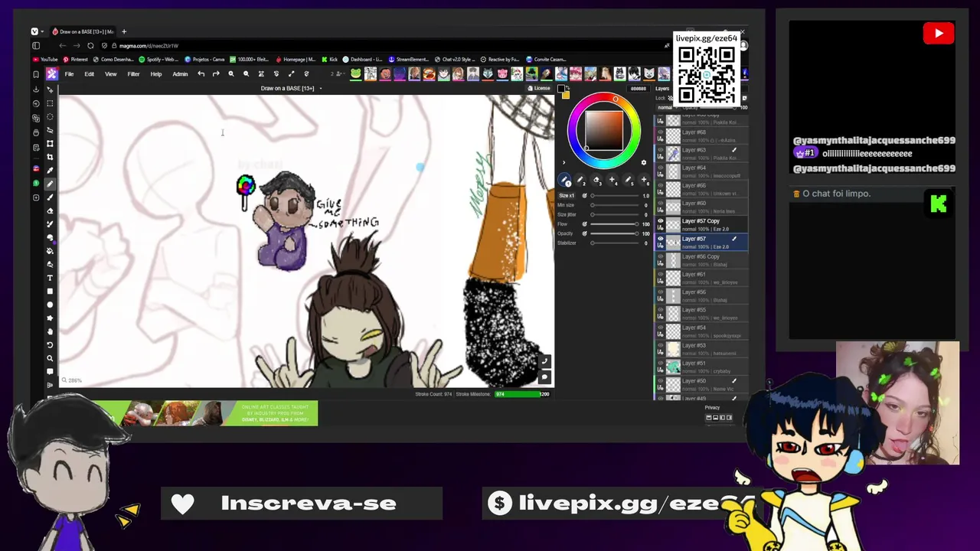Viewport: 980px width, 551px height.
Task: Open the YouTube bookmark
Action: point(45,60)
